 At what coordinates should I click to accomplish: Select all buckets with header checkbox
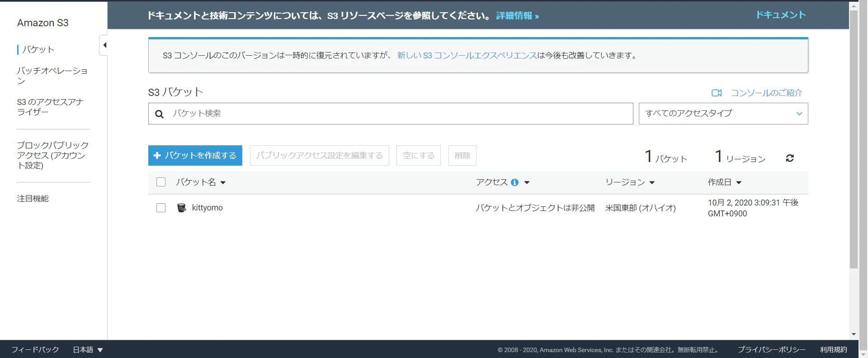(161, 182)
